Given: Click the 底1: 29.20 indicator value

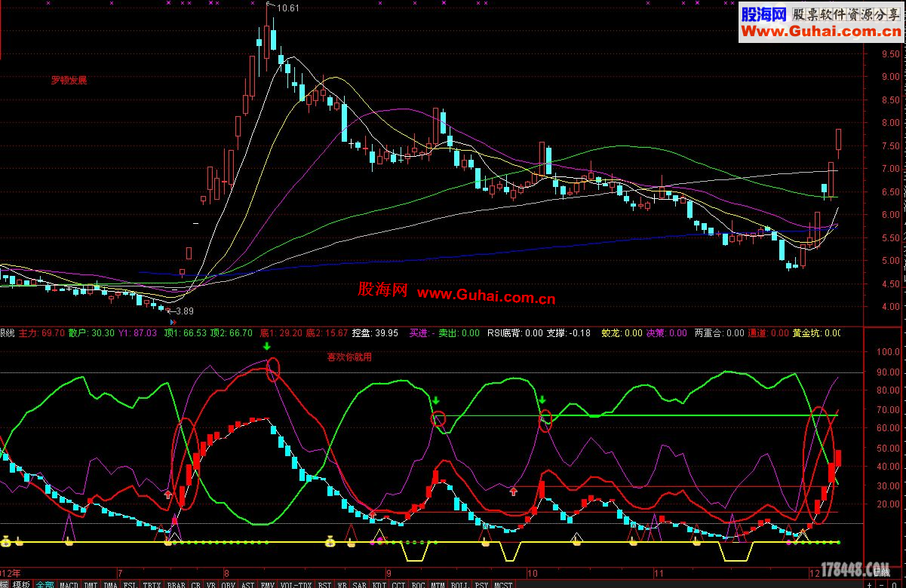Looking at the screenshot, I should 281,332.
